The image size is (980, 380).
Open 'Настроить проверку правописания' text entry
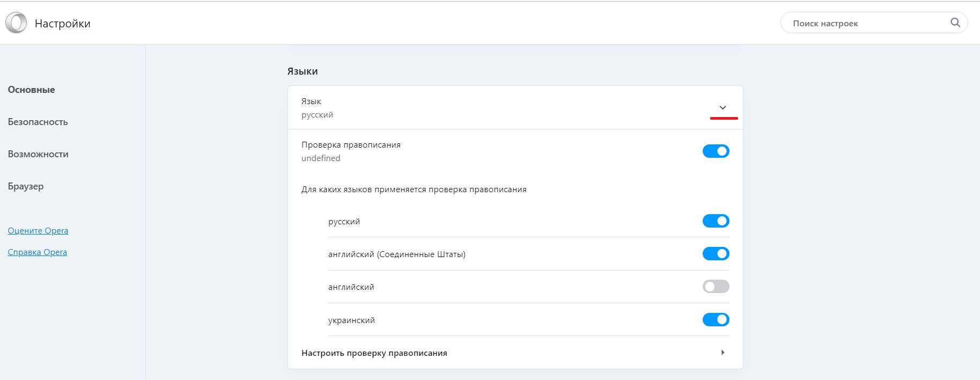point(374,353)
